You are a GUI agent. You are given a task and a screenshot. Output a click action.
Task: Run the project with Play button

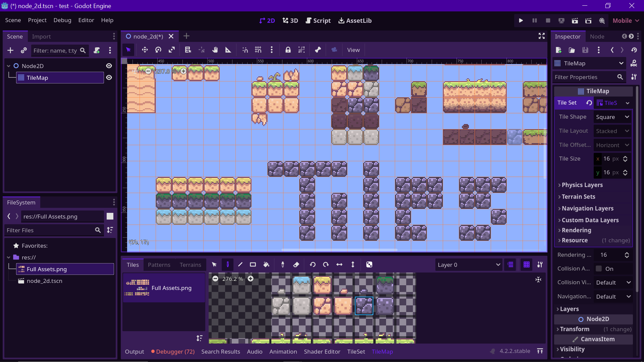coord(521,20)
